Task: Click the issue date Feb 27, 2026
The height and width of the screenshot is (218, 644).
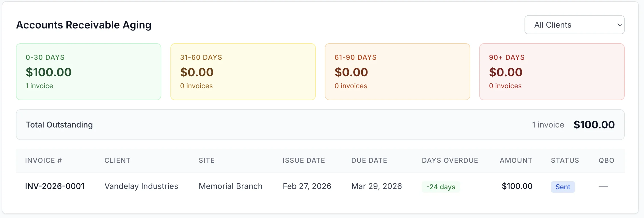Action: [x=307, y=186]
